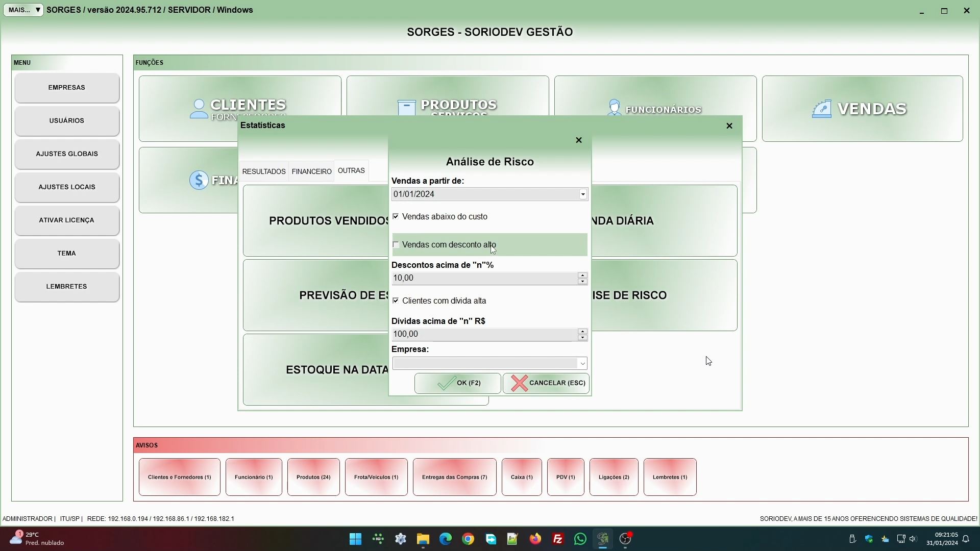Toggle Clientes com divida alta checkbox
The height and width of the screenshot is (551, 980).
pos(396,301)
